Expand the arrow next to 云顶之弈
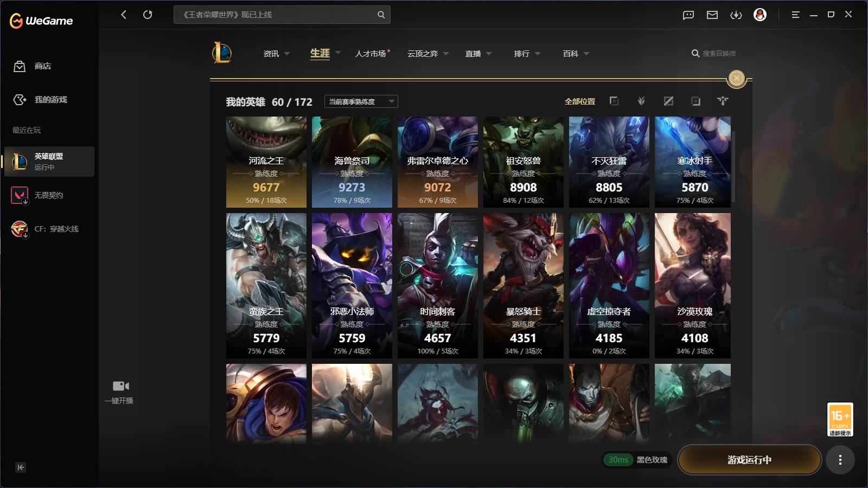 (446, 54)
